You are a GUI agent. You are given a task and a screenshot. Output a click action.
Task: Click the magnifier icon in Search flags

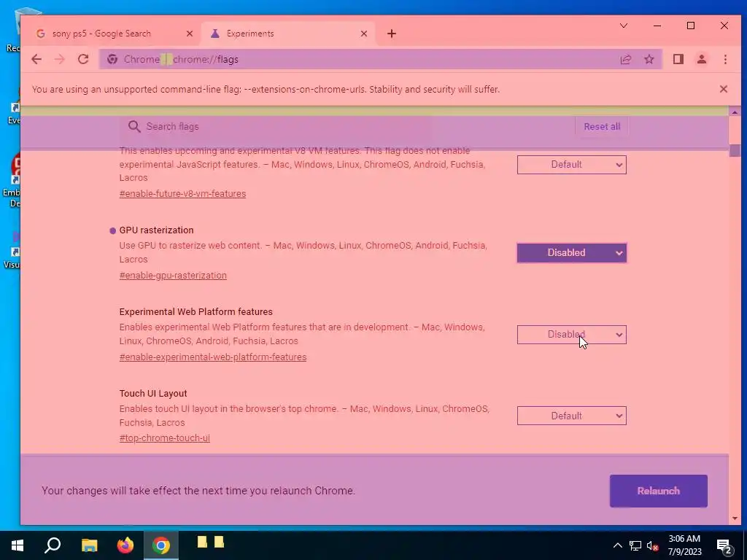click(134, 127)
